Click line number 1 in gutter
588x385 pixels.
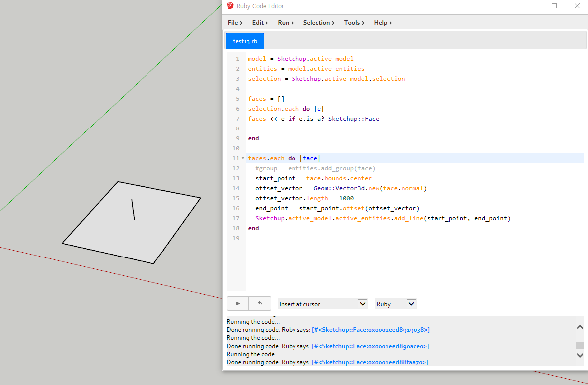[x=237, y=59]
